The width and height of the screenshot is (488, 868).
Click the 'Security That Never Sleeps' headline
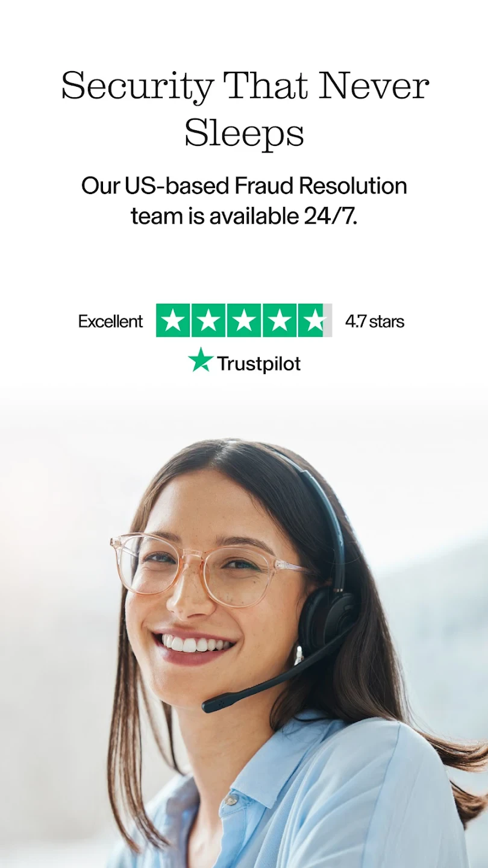pos(245,109)
